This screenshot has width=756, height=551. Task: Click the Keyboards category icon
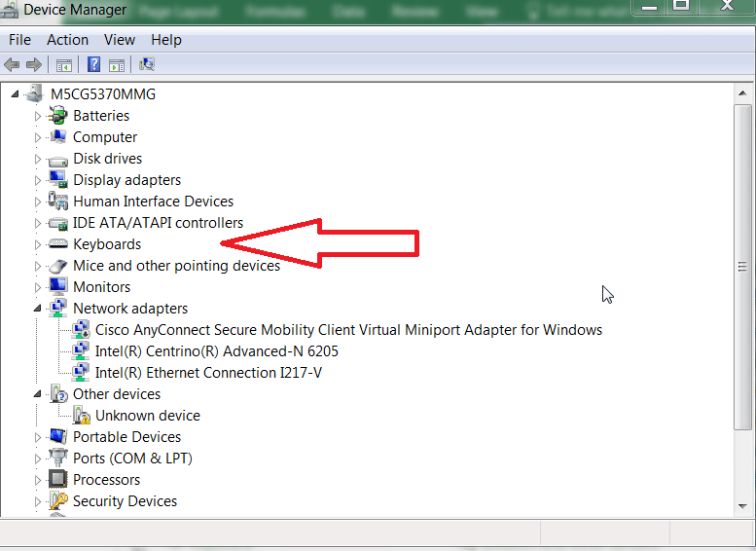57,244
